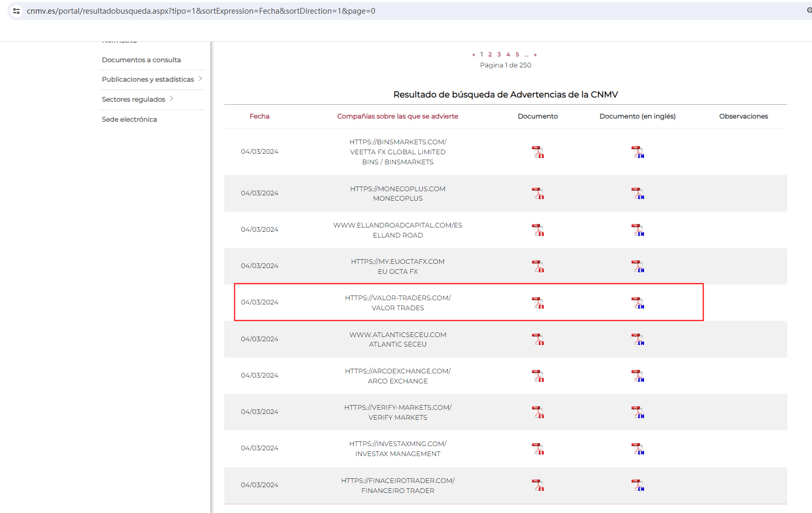The height and width of the screenshot is (513, 812).
Task: Open English PDF for VERIFY MARKETS warning
Action: point(638,412)
